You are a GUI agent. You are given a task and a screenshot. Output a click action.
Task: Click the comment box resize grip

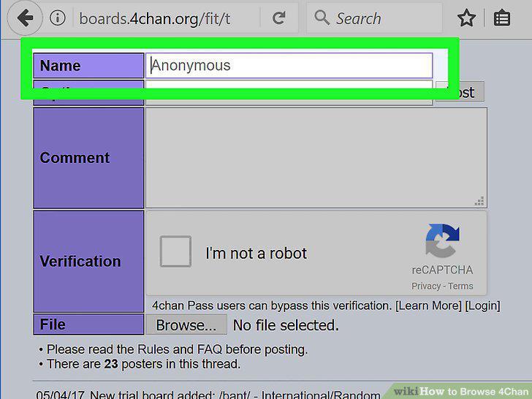coord(479,201)
